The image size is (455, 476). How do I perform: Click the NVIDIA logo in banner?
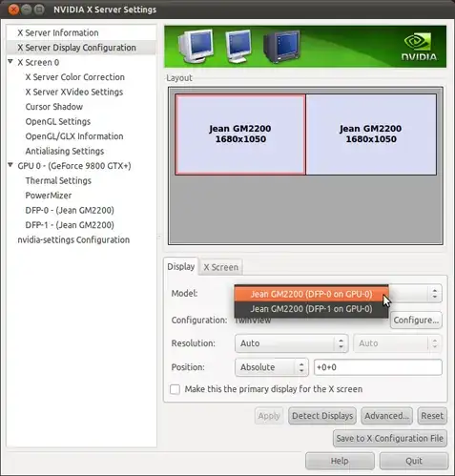click(419, 47)
